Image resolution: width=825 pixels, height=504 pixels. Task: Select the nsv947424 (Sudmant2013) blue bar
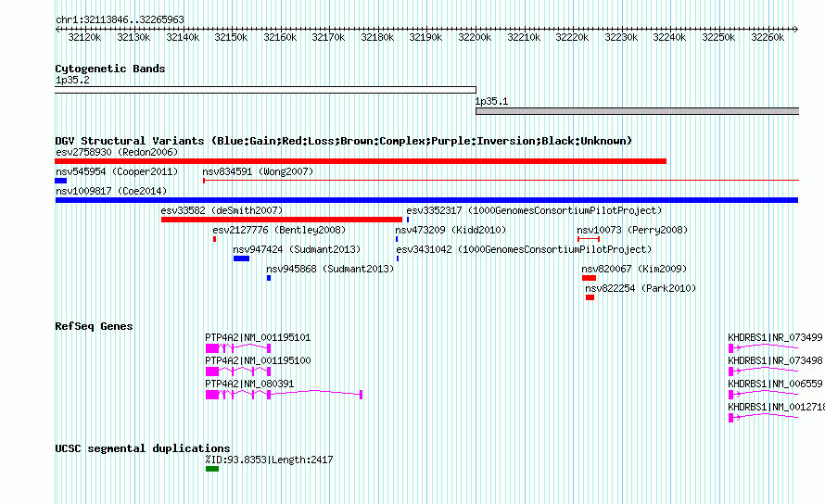click(x=242, y=258)
